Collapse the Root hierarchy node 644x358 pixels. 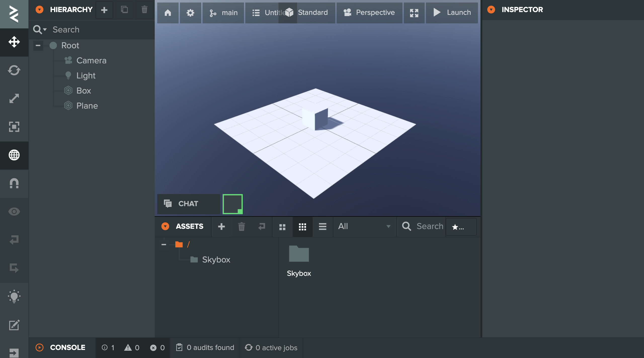click(38, 46)
